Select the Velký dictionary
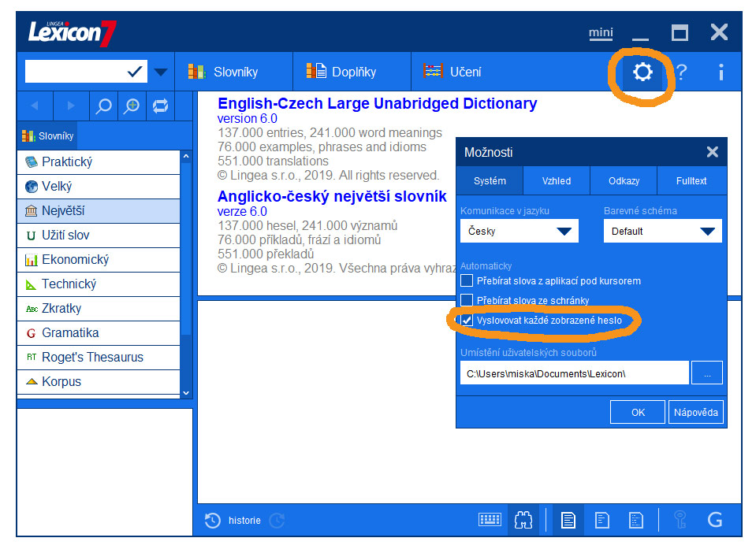Image resolution: width=756 pixels, height=549 pixels. pyautogui.click(x=99, y=187)
